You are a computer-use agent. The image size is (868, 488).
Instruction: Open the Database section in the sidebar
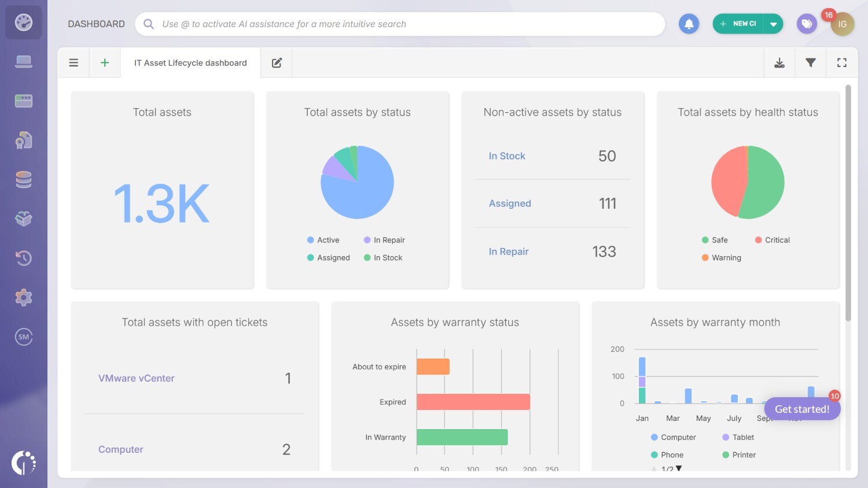pyautogui.click(x=24, y=180)
